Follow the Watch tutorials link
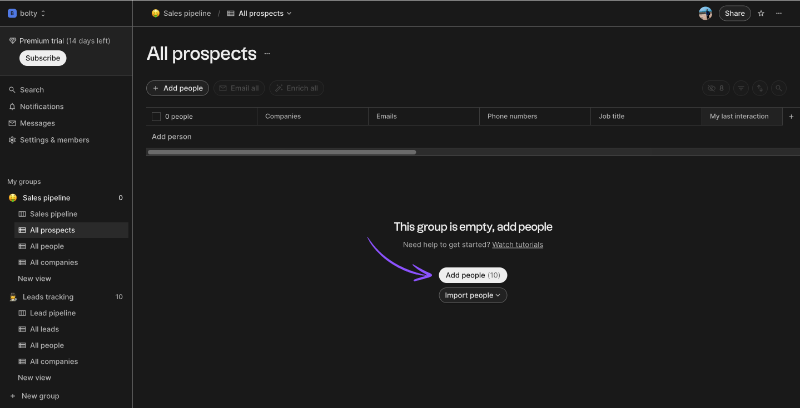Viewport: 800px width, 408px height. (517, 245)
